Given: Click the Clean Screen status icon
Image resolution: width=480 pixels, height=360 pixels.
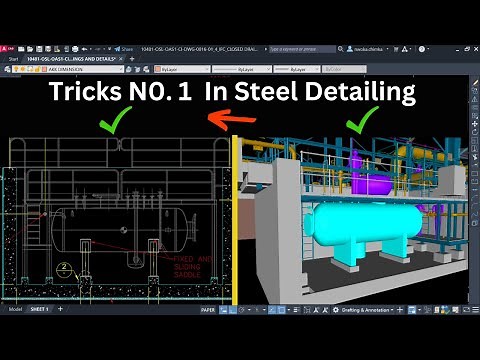Looking at the screenshot, I should (466, 310).
